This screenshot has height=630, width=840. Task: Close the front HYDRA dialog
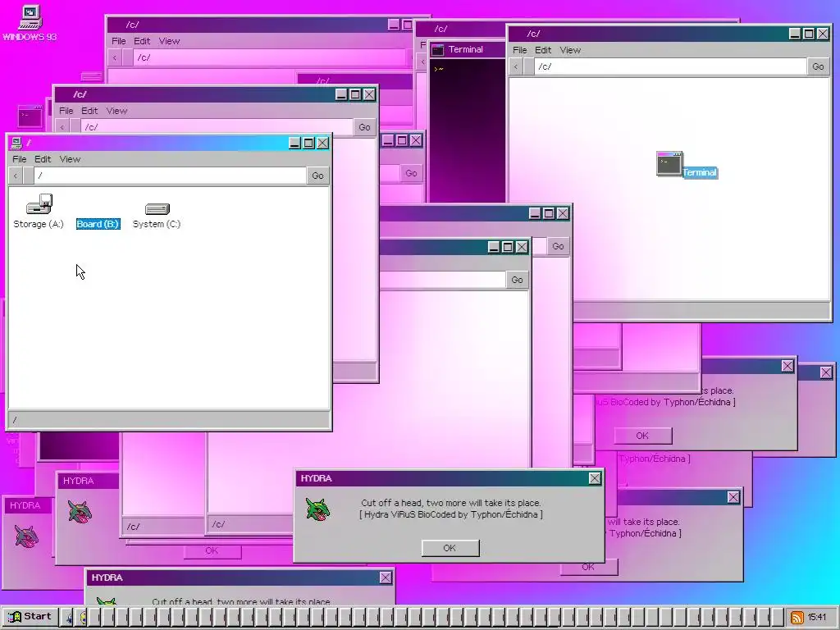point(595,478)
